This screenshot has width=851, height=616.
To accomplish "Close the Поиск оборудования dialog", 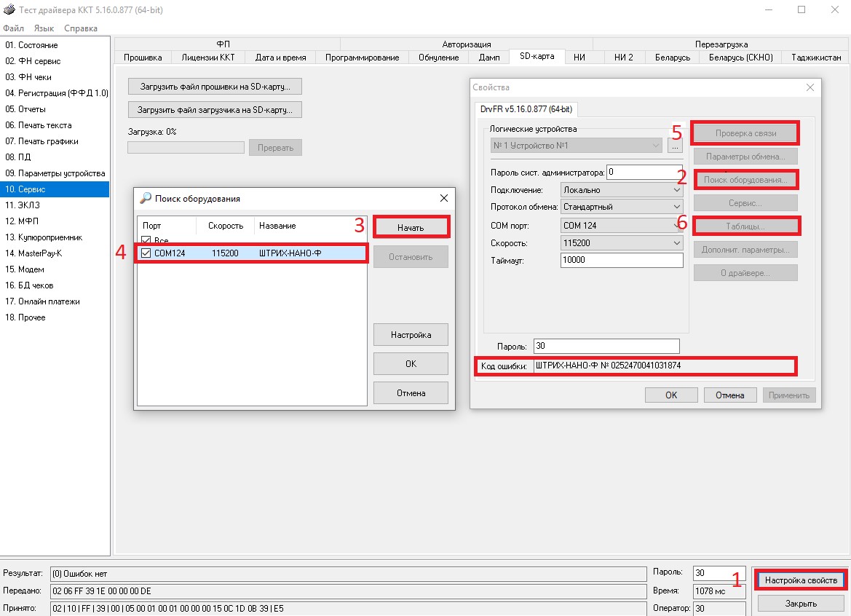I will tap(444, 198).
